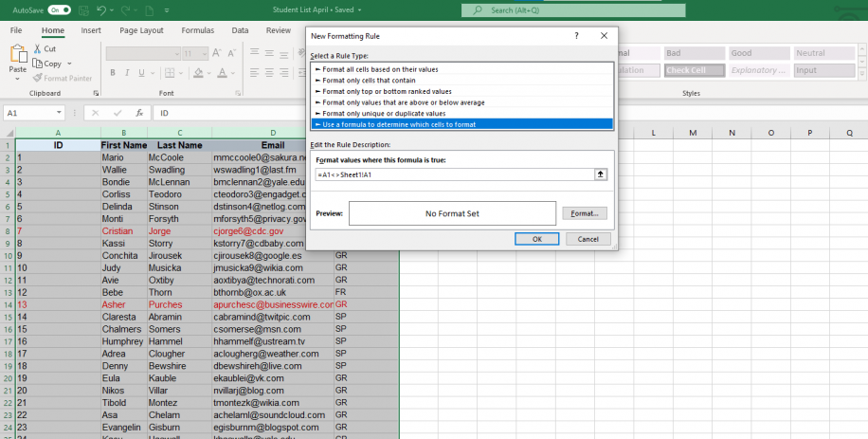
Task: Click the Save icon in the title bar
Action: pos(83,10)
